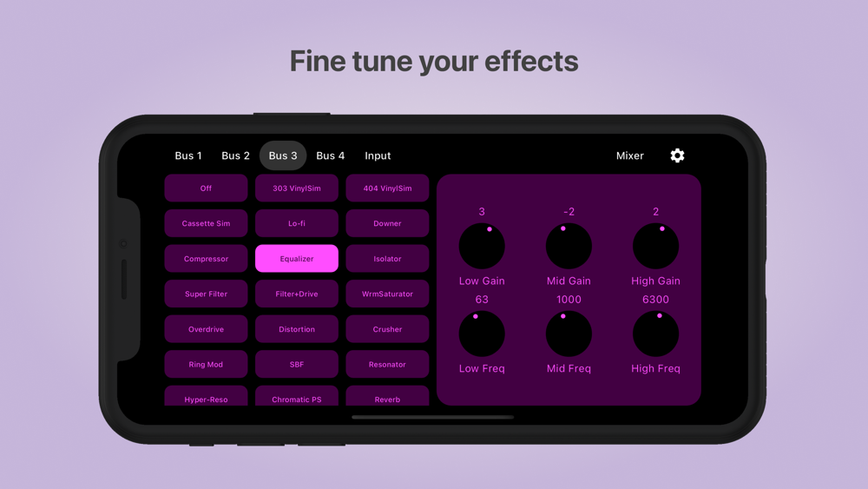This screenshot has height=489, width=868.
Task: Select the Chromatic PS effect
Action: click(x=297, y=396)
